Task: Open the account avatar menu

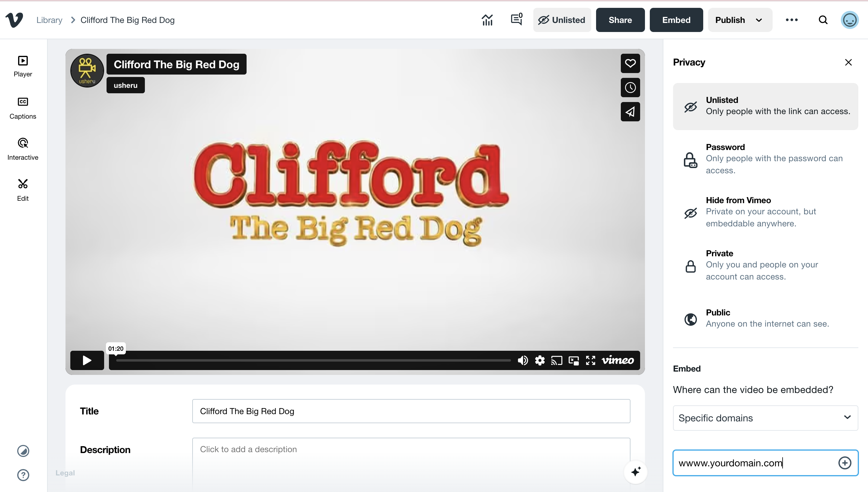Action: click(x=849, y=20)
